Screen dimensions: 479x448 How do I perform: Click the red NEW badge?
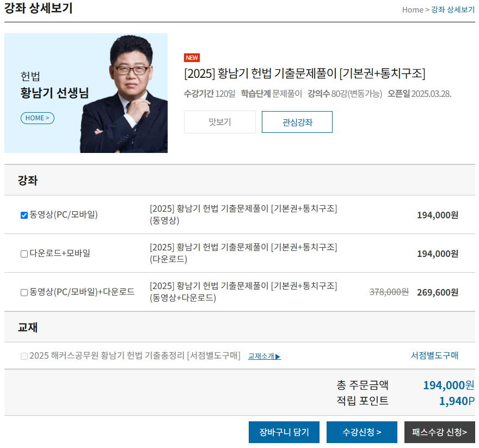[x=192, y=58]
